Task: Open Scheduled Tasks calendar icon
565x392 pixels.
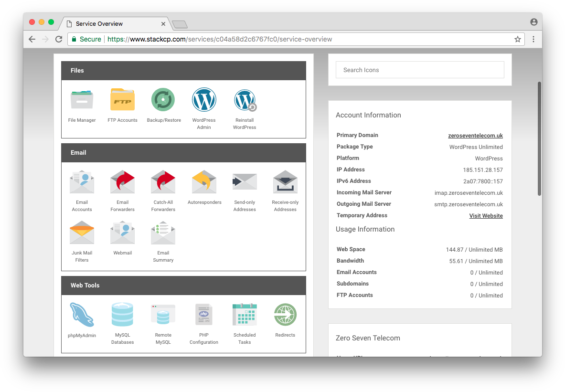Action: 245,315
